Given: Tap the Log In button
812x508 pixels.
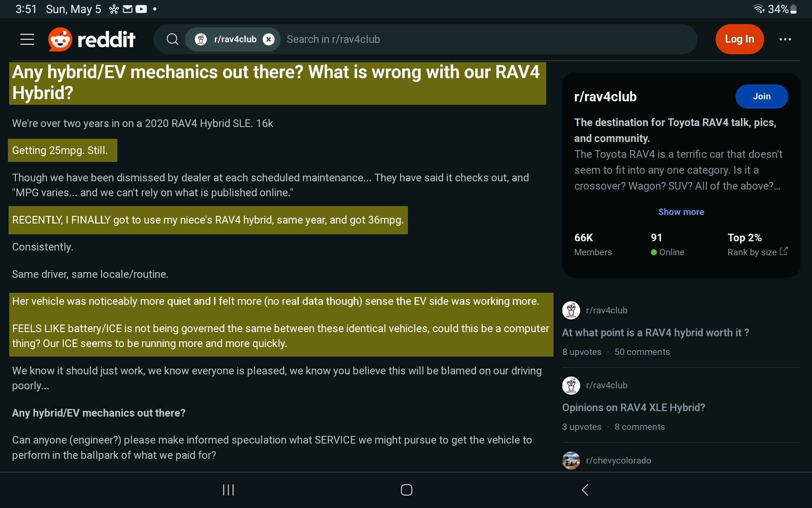Looking at the screenshot, I should click(x=740, y=39).
